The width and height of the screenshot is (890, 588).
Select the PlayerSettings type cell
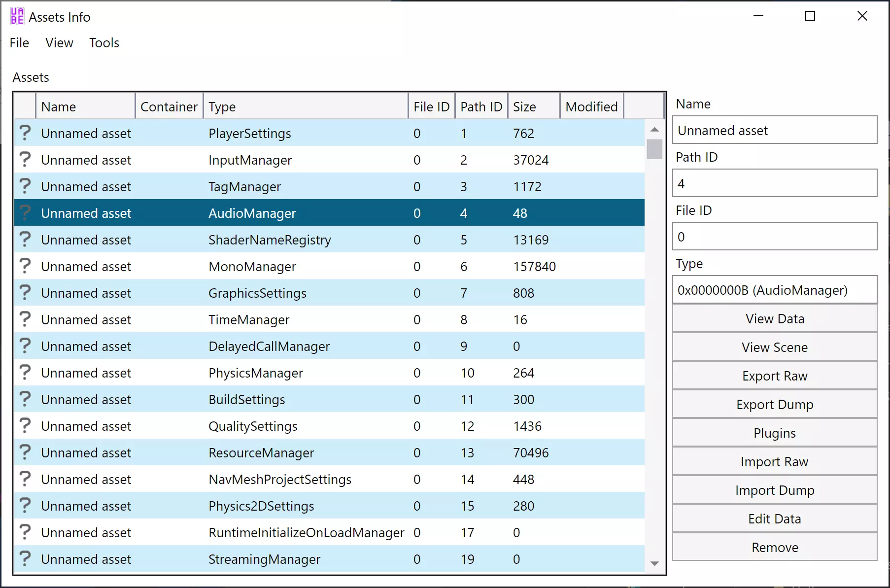[306, 133]
